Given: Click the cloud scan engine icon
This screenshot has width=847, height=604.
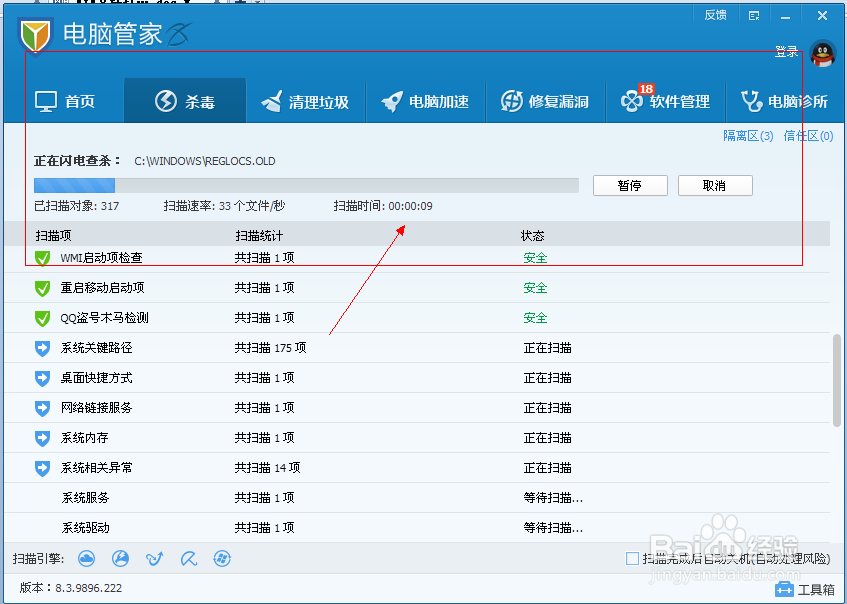Looking at the screenshot, I should pos(86,559).
